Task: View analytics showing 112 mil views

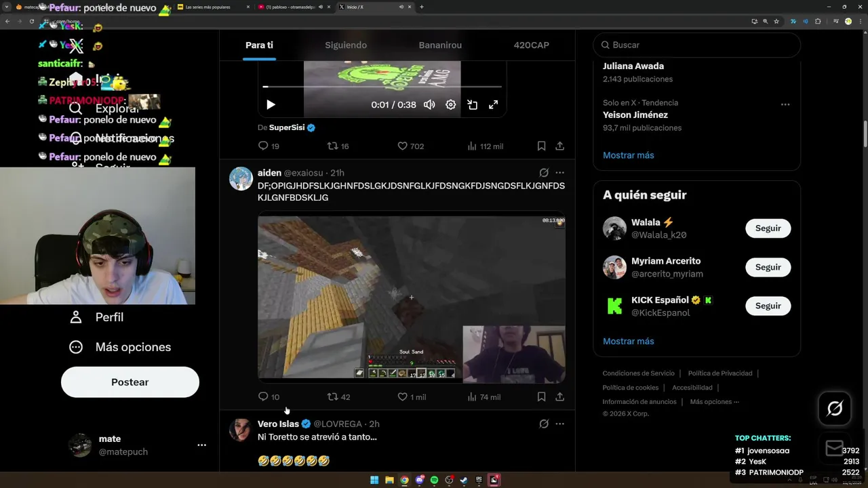Action: [x=486, y=146]
